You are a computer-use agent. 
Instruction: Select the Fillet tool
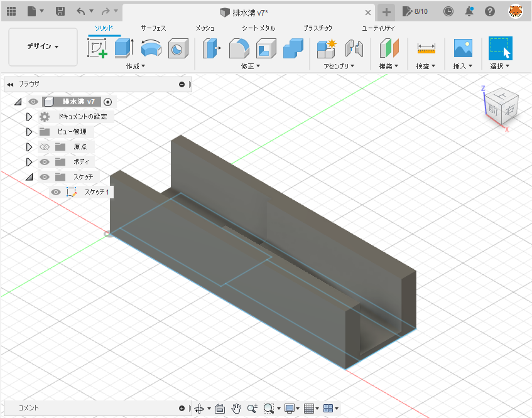pyautogui.click(x=239, y=49)
